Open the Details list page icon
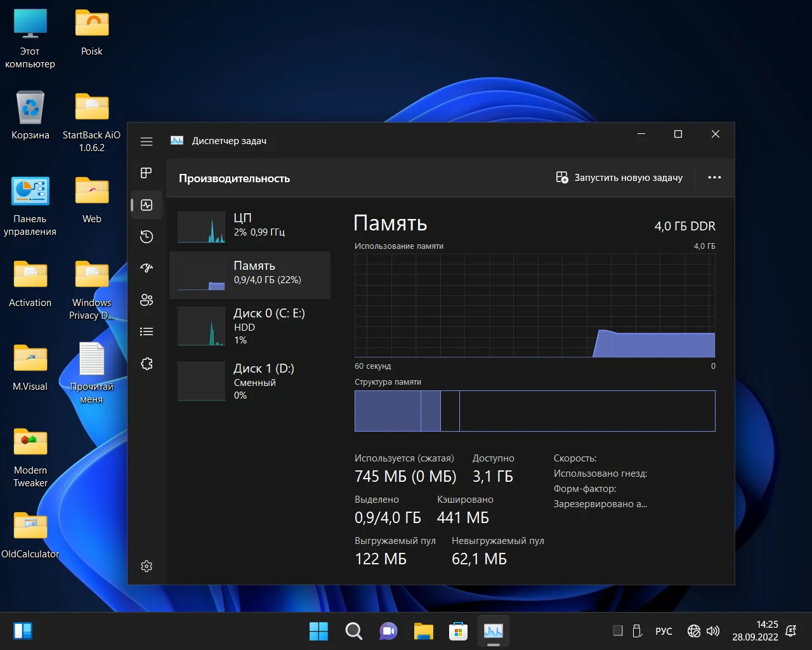812x650 pixels. pyautogui.click(x=147, y=331)
